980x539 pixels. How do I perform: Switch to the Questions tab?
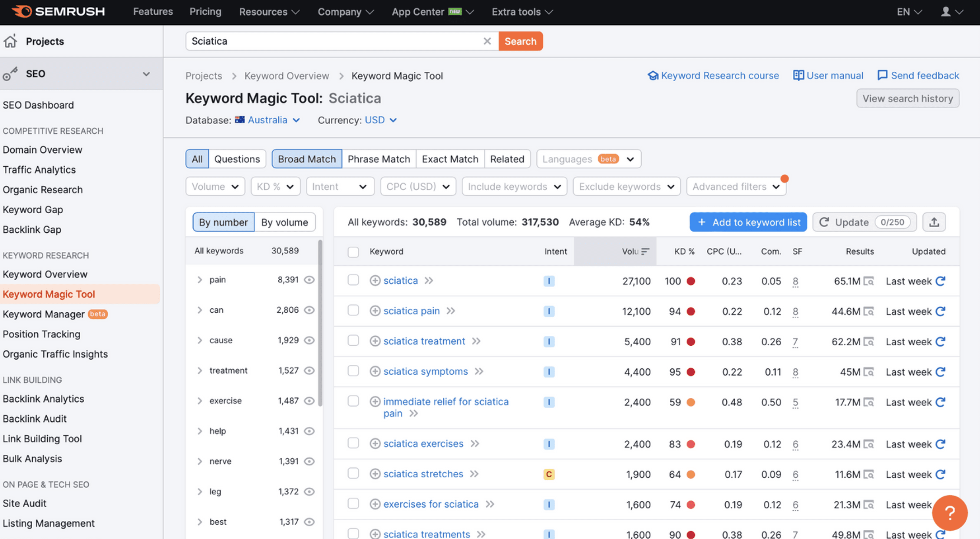[237, 159]
